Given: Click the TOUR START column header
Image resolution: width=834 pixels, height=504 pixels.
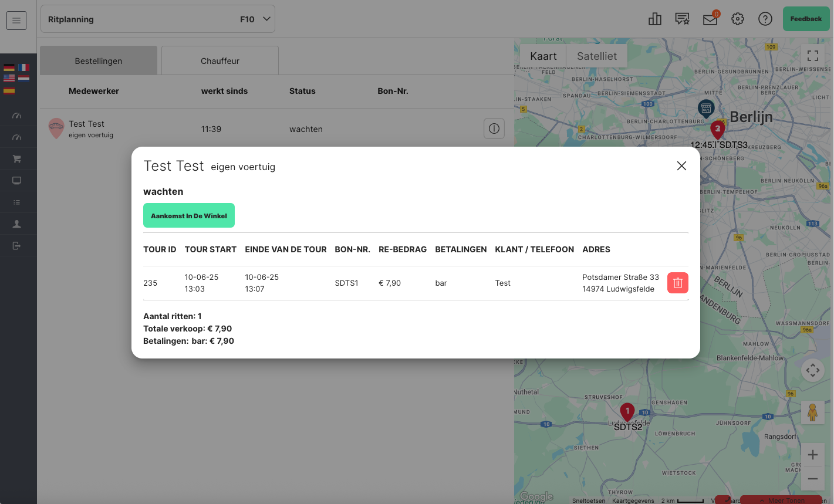Looking at the screenshot, I should pos(211,249).
